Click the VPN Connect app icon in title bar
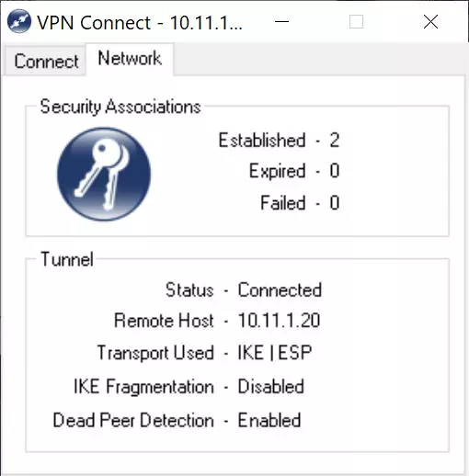Screen dimensions: 469x476 pos(19,22)
